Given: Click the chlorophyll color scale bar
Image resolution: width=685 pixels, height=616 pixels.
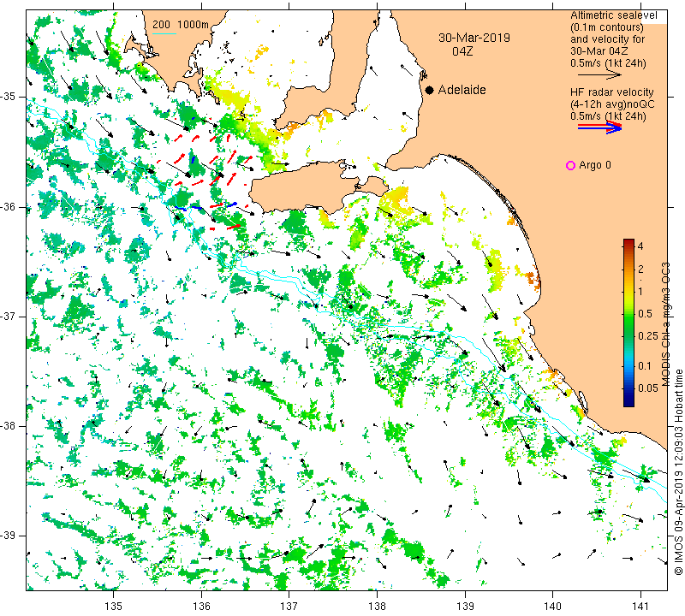Looking at the screenshot, I should (628, 323).
